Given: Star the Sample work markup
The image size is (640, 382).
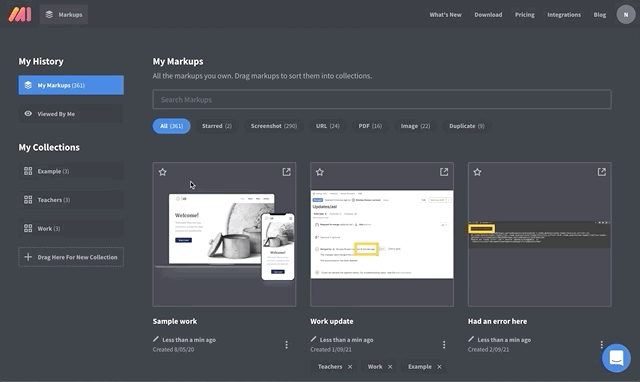Looking at the screenshot, I should (x=162, y=172).
